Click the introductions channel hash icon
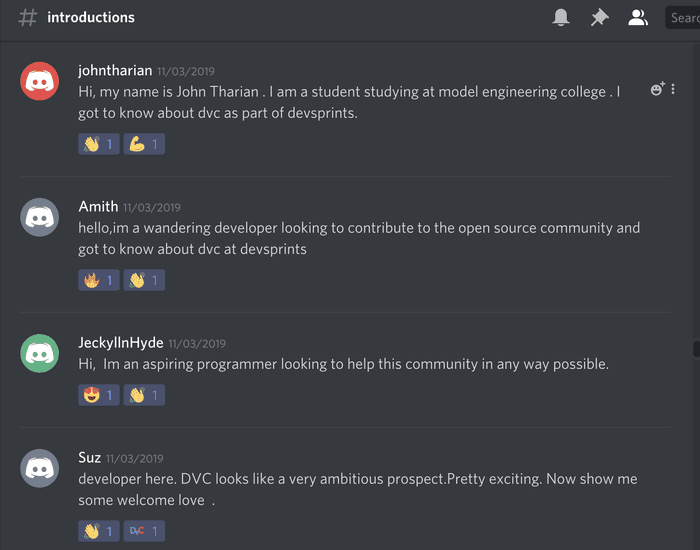This screenshot has height=550, width=700. [x=28, y=17]
